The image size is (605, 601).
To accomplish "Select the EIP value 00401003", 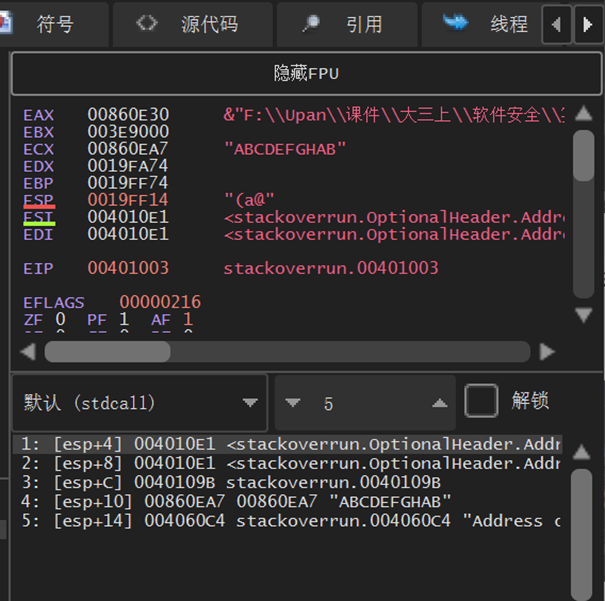I will click(x=128, y=268).
